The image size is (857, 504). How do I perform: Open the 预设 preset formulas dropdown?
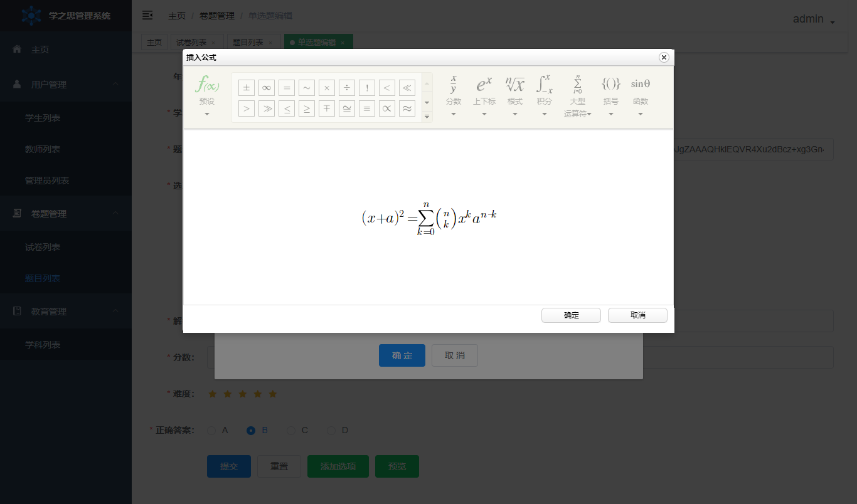tap(207, 114)
